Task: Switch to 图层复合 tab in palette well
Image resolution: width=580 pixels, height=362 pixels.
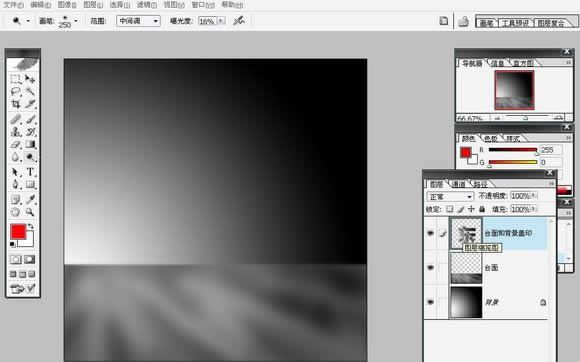Action: [x=551, y=23]
